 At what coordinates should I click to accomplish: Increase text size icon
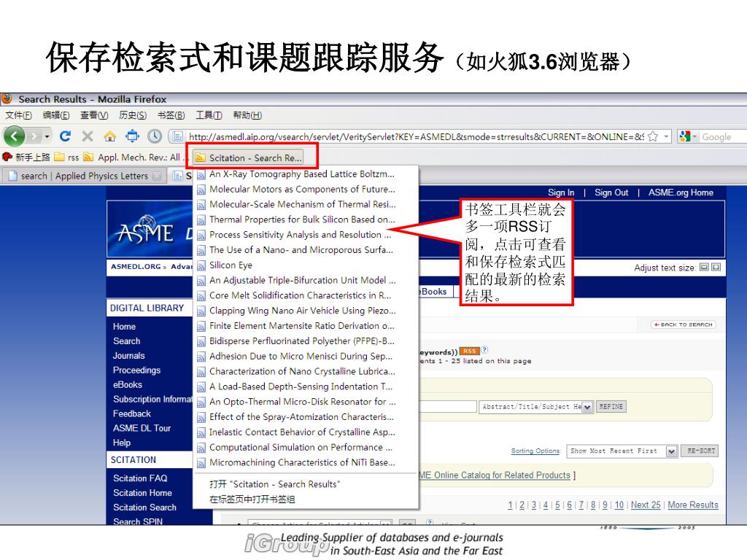point(716,267)
